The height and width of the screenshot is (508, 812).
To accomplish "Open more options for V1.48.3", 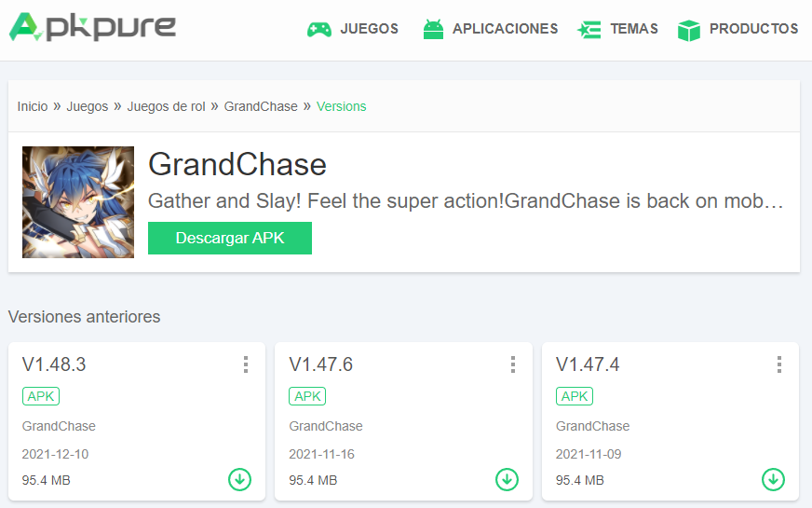I will click(246, 364).
